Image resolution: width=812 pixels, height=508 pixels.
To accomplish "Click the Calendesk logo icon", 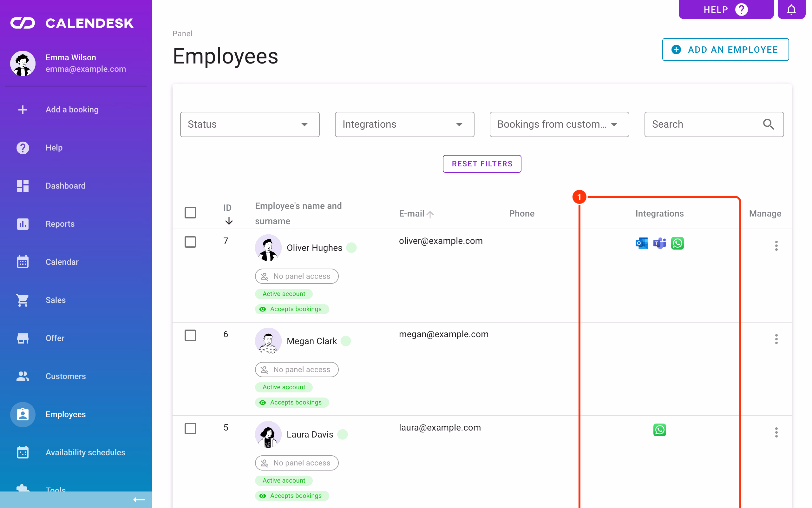I will pyautogui.click(x=23, y=23).
